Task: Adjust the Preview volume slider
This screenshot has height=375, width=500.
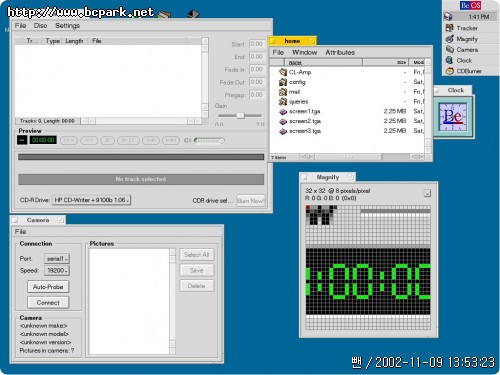Action: [209, 141]
